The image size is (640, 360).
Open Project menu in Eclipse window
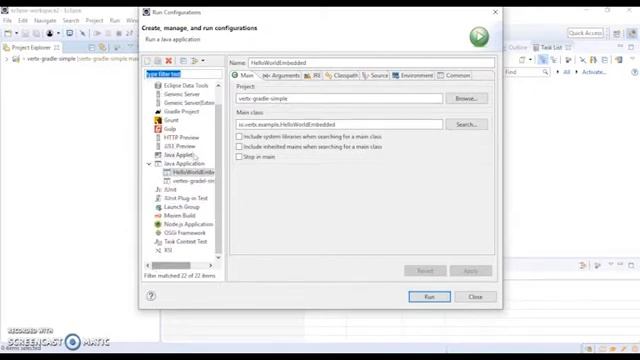click(94, 20)
